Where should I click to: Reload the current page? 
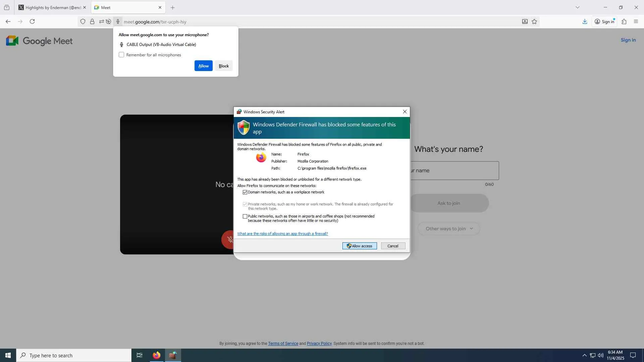point(32,21)
